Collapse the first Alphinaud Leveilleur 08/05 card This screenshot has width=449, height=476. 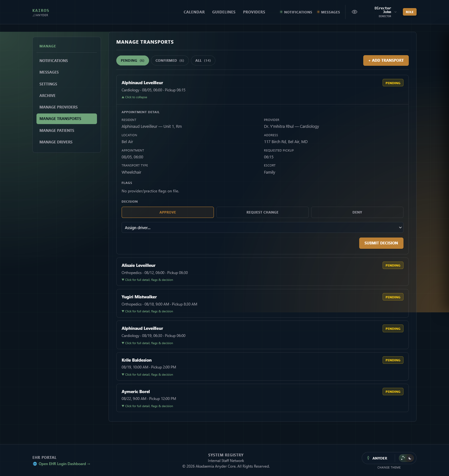tap(134, 97)
